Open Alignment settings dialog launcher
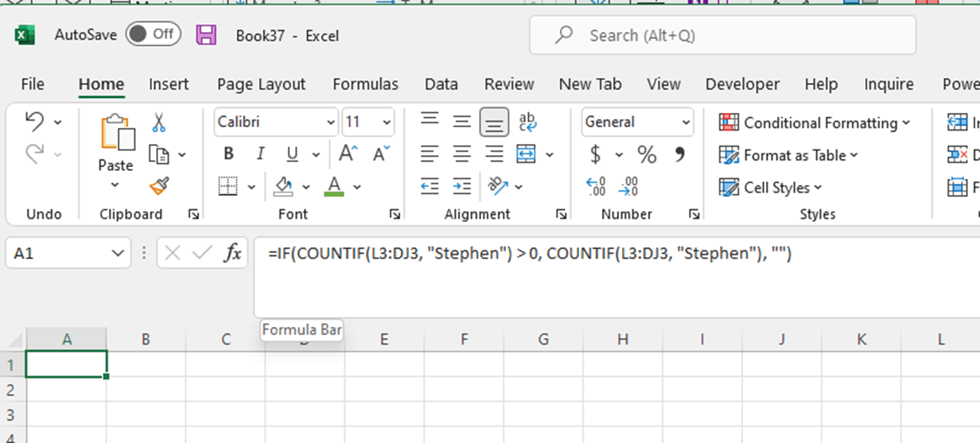 pos(562,214)
